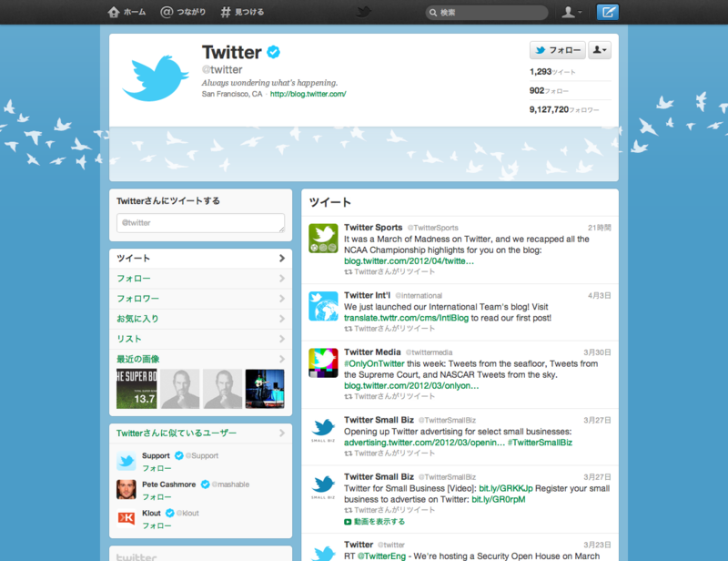Image resolution: width=728 pixels, height=561 pixels.
Task: Open the @ connect (つながり) tab
Action: (x=183, y=12)
